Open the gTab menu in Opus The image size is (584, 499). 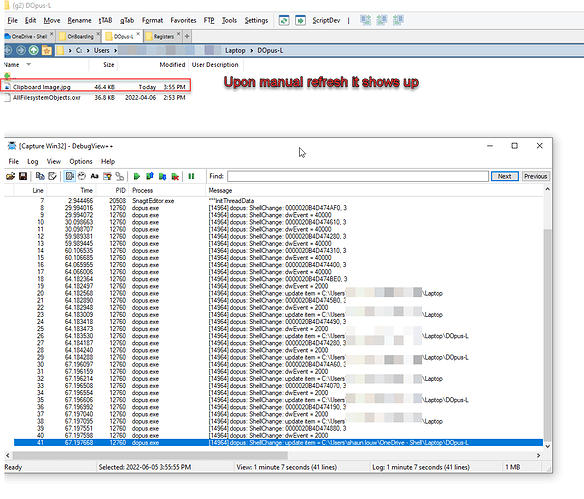[x=127, y=20]
